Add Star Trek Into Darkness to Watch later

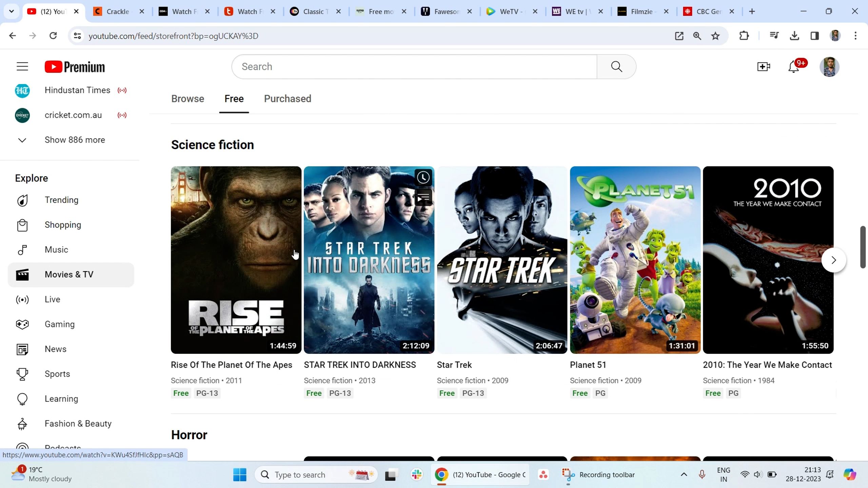pyautogui.click(x=423, y=177)
